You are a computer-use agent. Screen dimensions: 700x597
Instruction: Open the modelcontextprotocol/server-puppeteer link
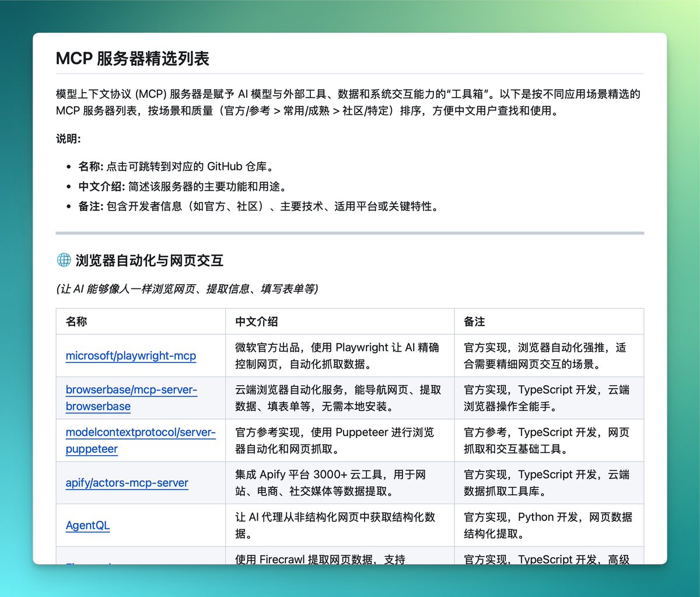(141, 441)
